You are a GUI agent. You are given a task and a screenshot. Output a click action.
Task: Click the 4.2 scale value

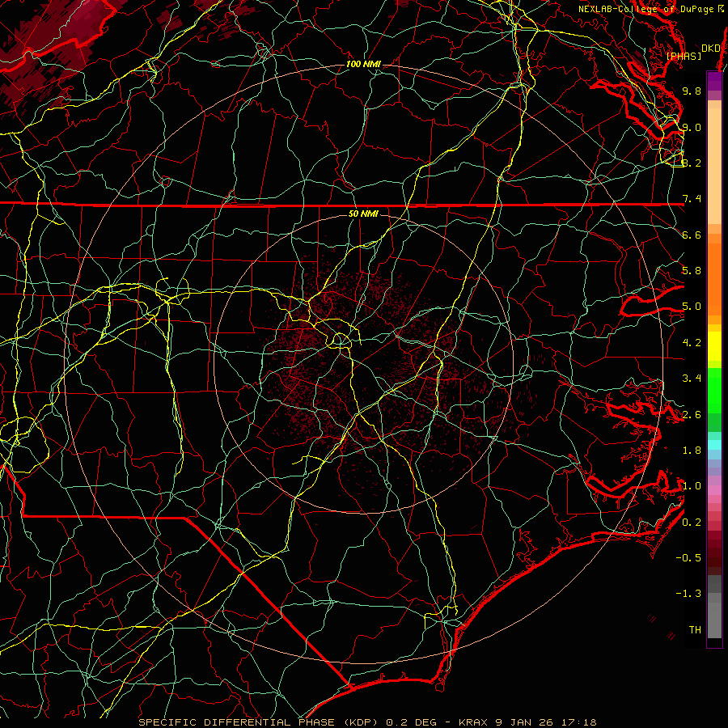692,343
